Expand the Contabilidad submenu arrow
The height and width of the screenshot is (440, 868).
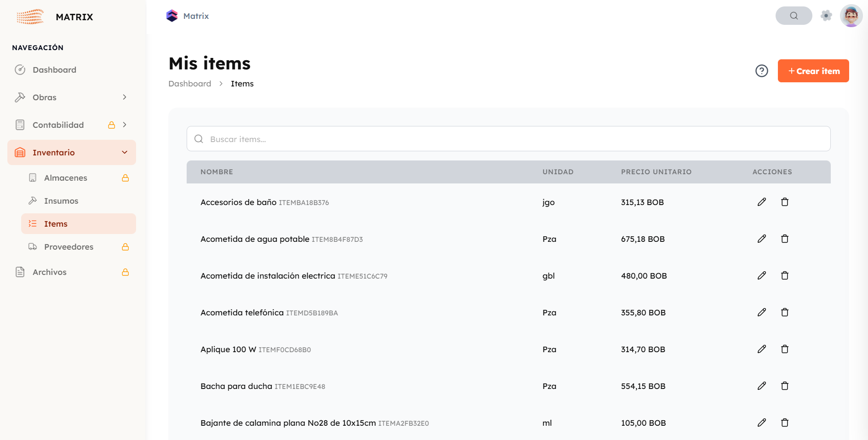125,125
